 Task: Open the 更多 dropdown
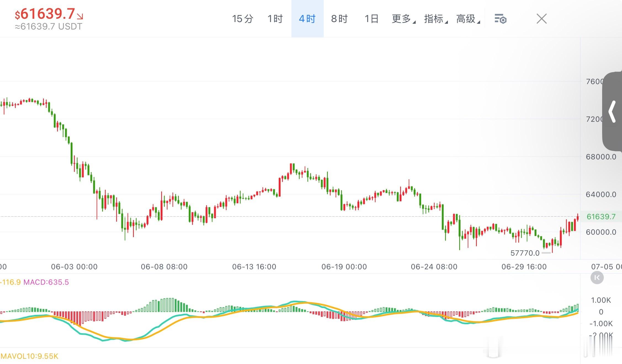click(403, 19)
